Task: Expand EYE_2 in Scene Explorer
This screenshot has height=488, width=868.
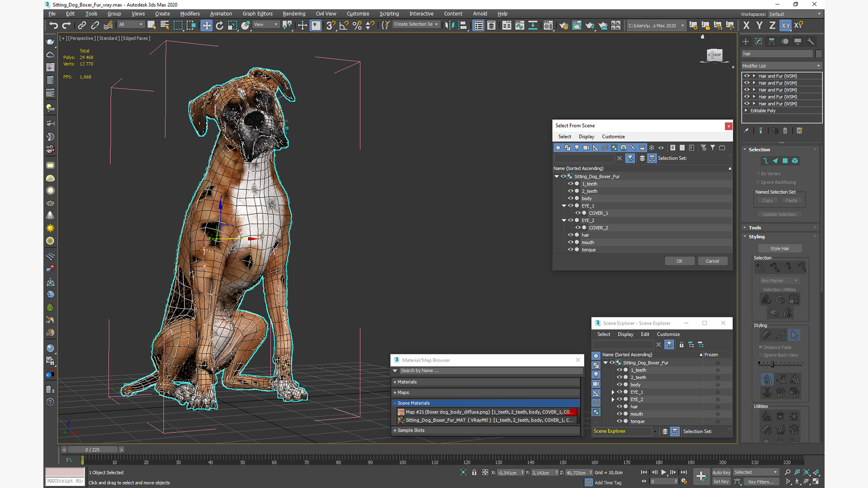Action: pyautogui.click(x=613, y=399)
